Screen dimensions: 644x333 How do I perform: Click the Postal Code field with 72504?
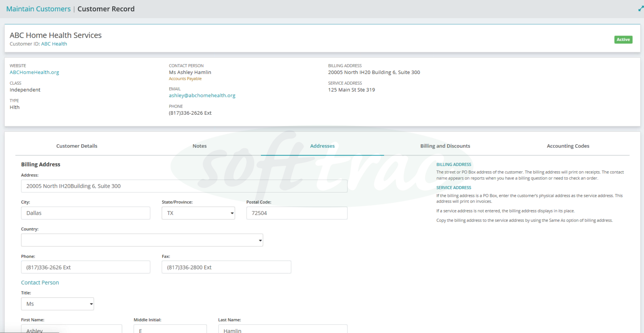point(297,213)
